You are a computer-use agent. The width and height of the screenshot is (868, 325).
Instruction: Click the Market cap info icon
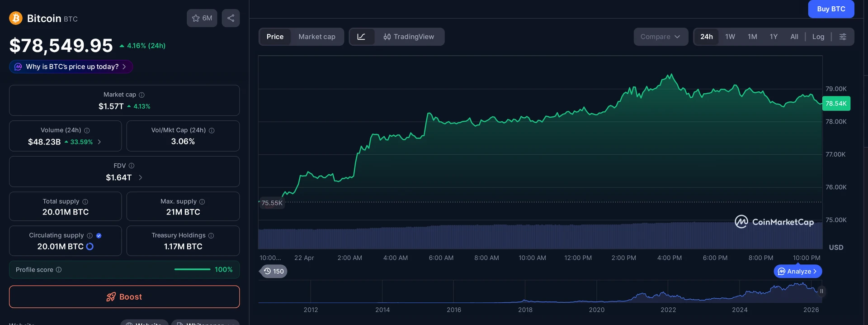[x=142, y=95]
